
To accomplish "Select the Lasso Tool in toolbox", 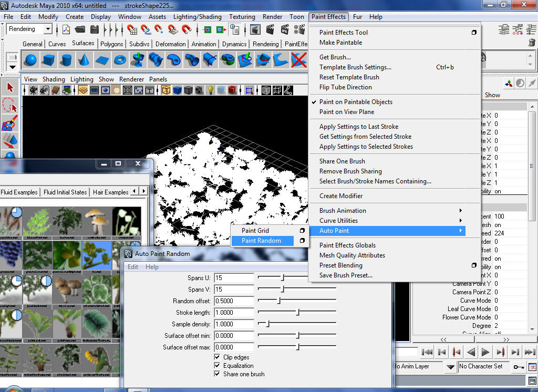I will [9, 105].
